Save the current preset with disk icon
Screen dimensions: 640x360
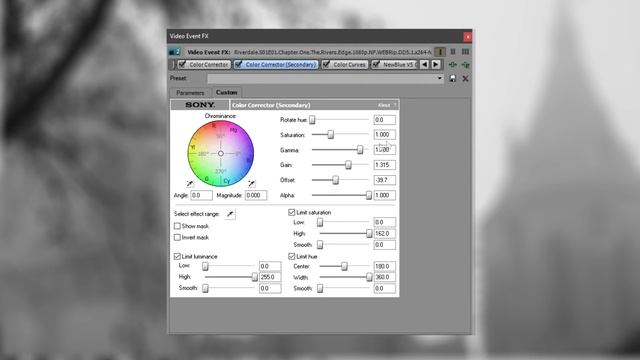coord(453,78)
